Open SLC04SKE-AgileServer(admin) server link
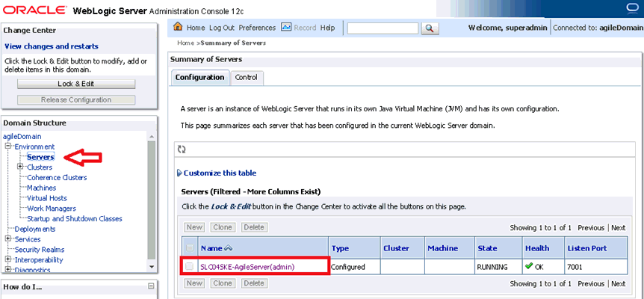 point(247,267)
